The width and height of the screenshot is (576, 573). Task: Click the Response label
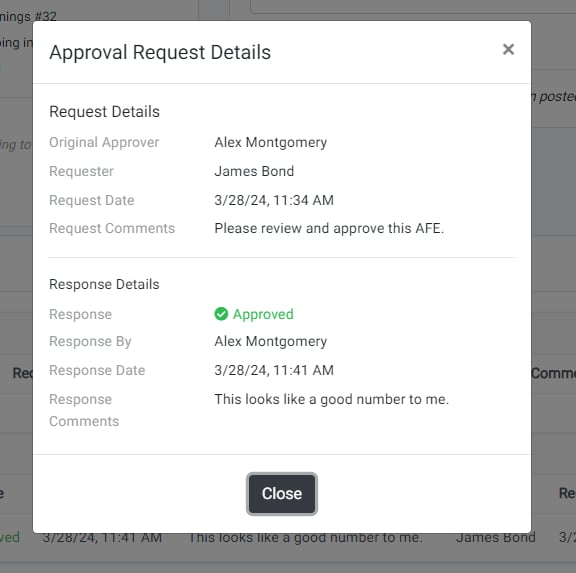coord(80,314)
